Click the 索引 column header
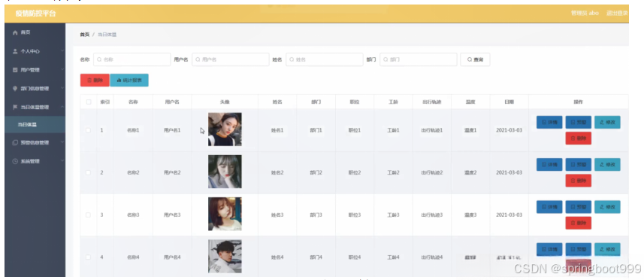This screenshot has width=644, height=280. pos(105,102)
